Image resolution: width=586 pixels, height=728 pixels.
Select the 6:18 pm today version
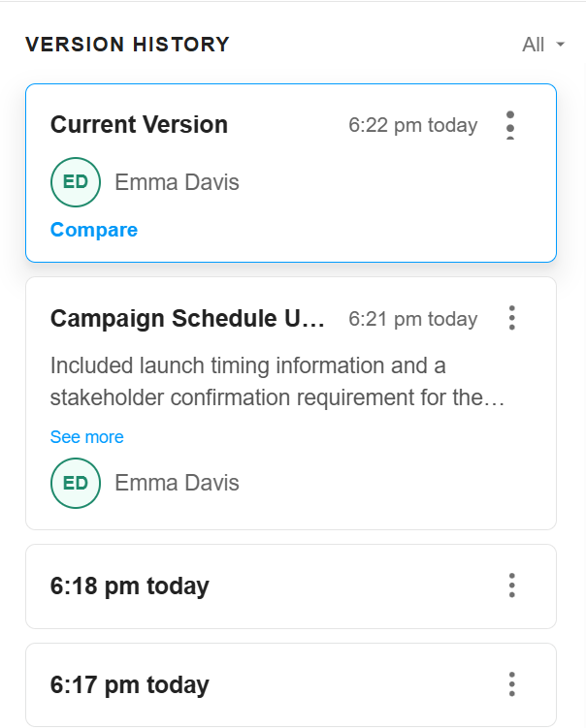tap(291, 586)
